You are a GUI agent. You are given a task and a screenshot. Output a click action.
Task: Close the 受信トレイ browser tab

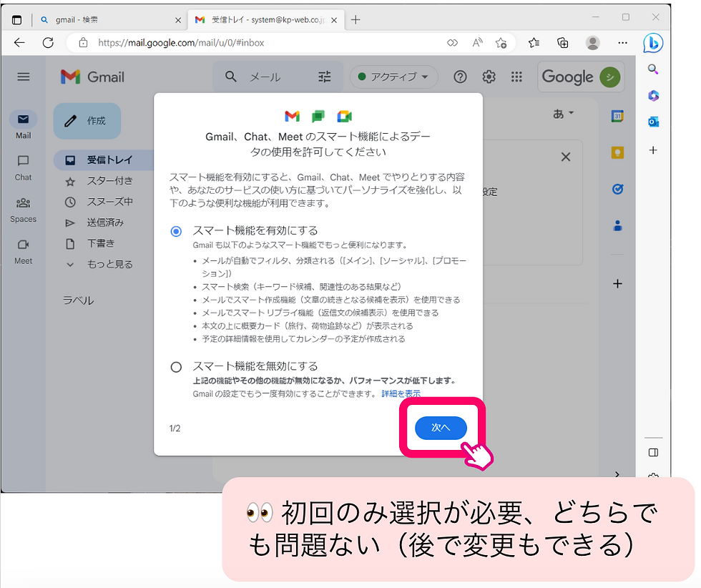coord(334,20)
